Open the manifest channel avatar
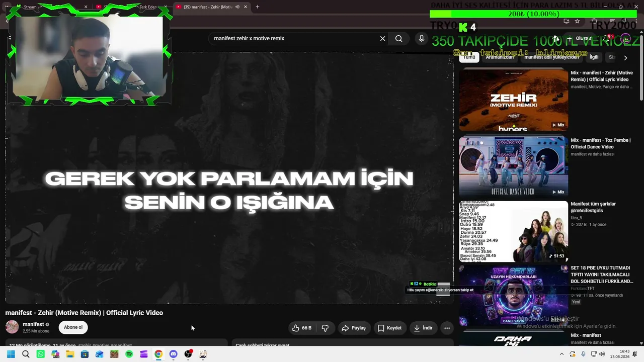 [12, 327]
